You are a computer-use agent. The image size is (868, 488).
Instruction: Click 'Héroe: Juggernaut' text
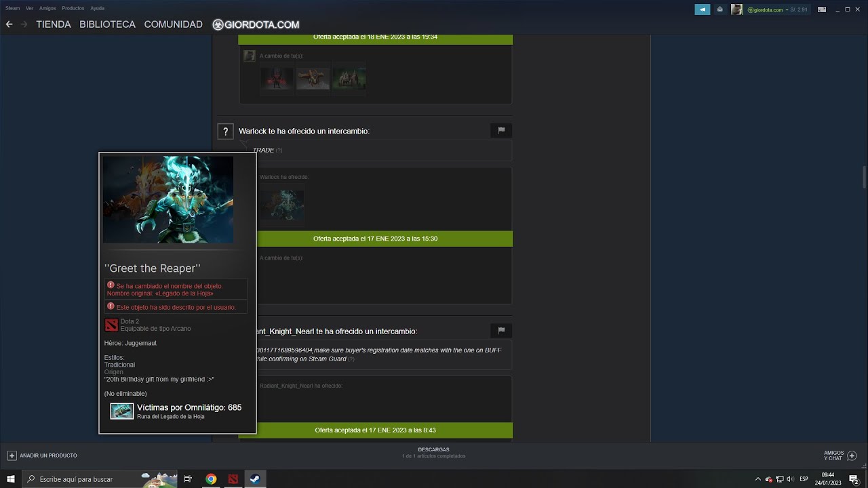tap(130, 343)
